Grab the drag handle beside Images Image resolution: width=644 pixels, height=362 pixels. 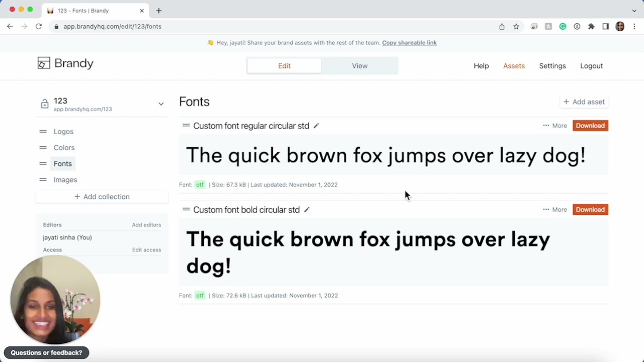click(43, 180)
